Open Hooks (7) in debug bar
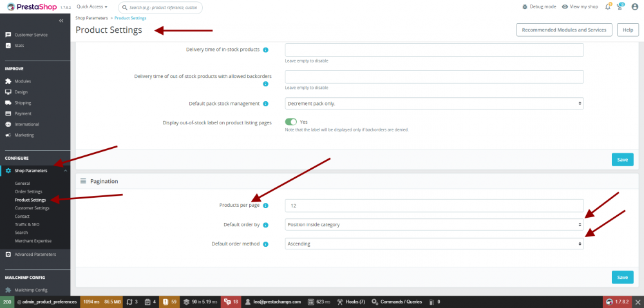Image resolution: width=644 pixels, height=308 pixels. (351, 302)
